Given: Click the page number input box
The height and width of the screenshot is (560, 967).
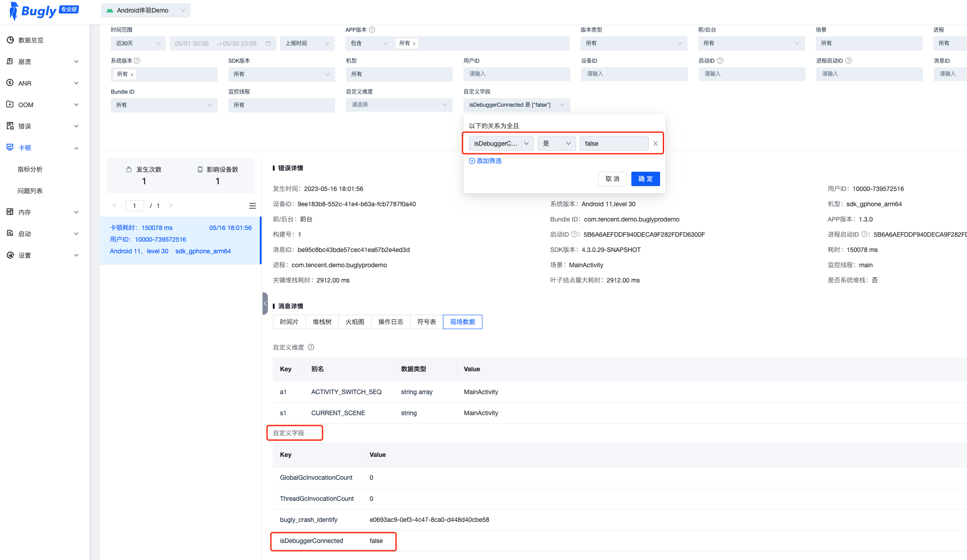Looking at the screenshot, I should [x=135, y=206].
